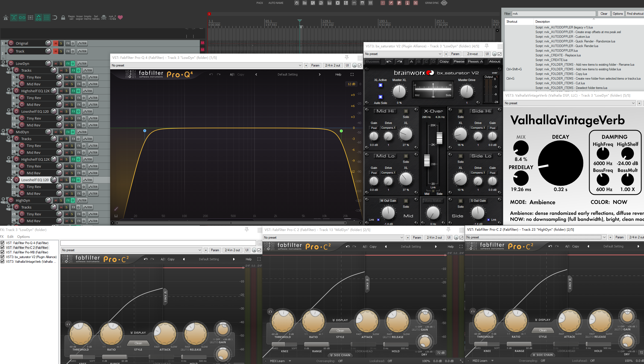Click the X-Over high crossover fader in bx_saturator
The image size is (644, 364).
click(x=439, y=138)
